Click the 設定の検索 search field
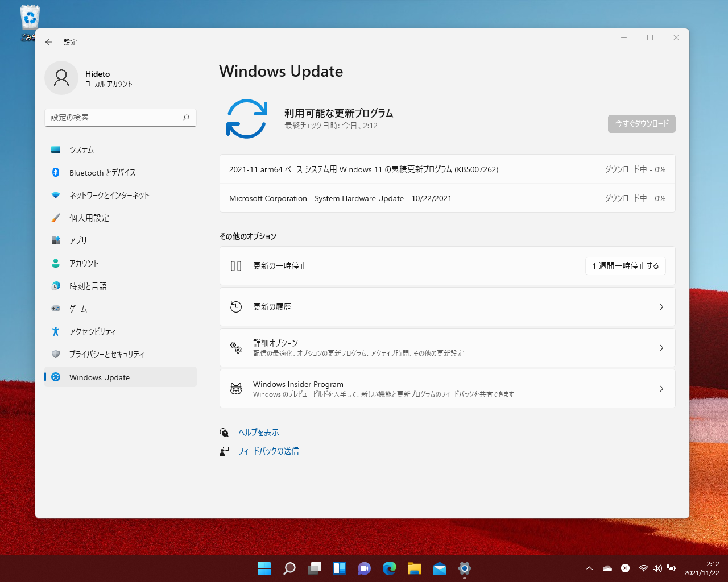This screenshot has width=728, height=582. [x=120, y=118]
